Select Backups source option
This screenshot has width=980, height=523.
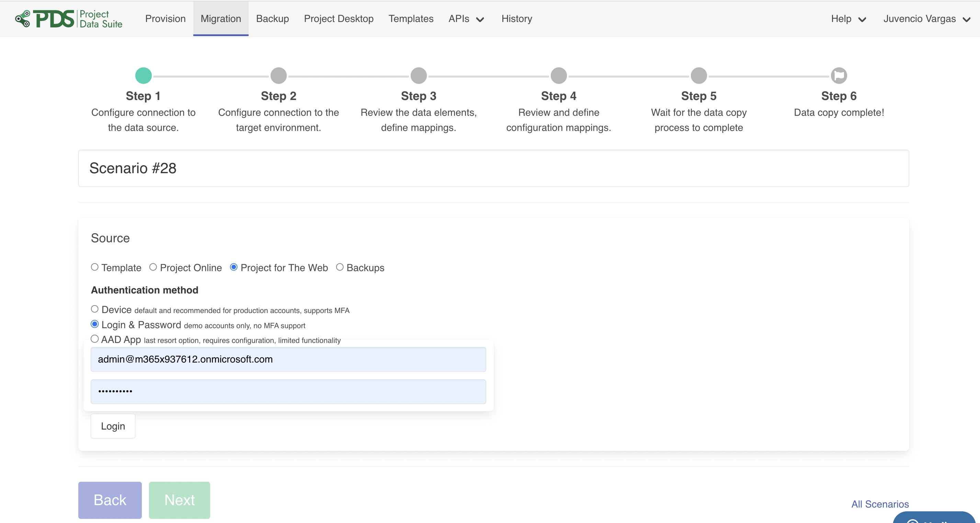pos(340,267)
